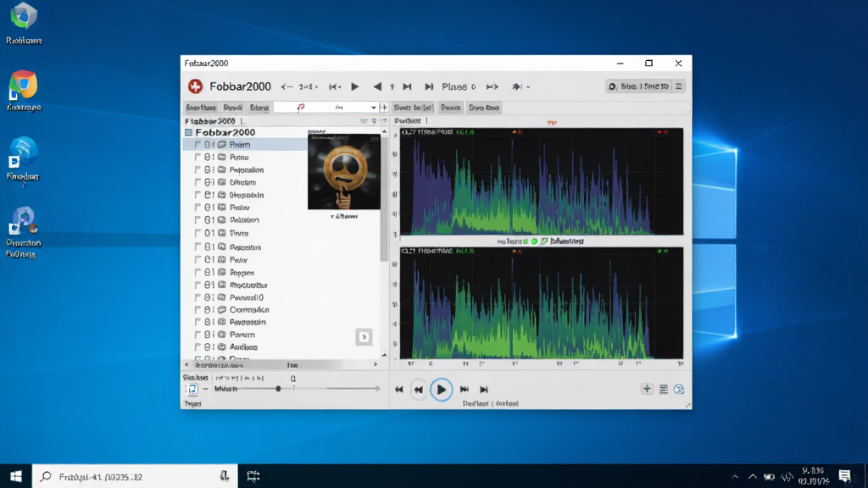Viewport: 868px width, 488px height.
Task: Click the volume slider knob
Action: pos(278,388)
